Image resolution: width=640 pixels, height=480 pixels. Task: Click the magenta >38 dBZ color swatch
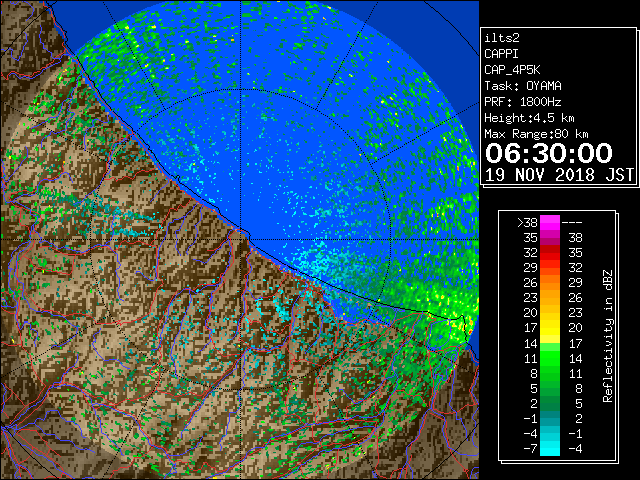click(x=550, y=223)
